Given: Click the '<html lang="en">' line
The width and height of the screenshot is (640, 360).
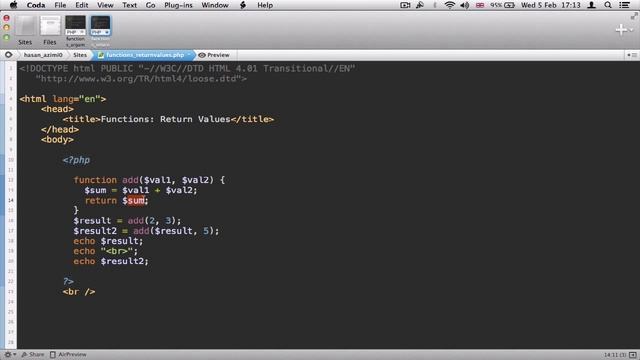Looking at the screenshot, I should coord(62,99).
